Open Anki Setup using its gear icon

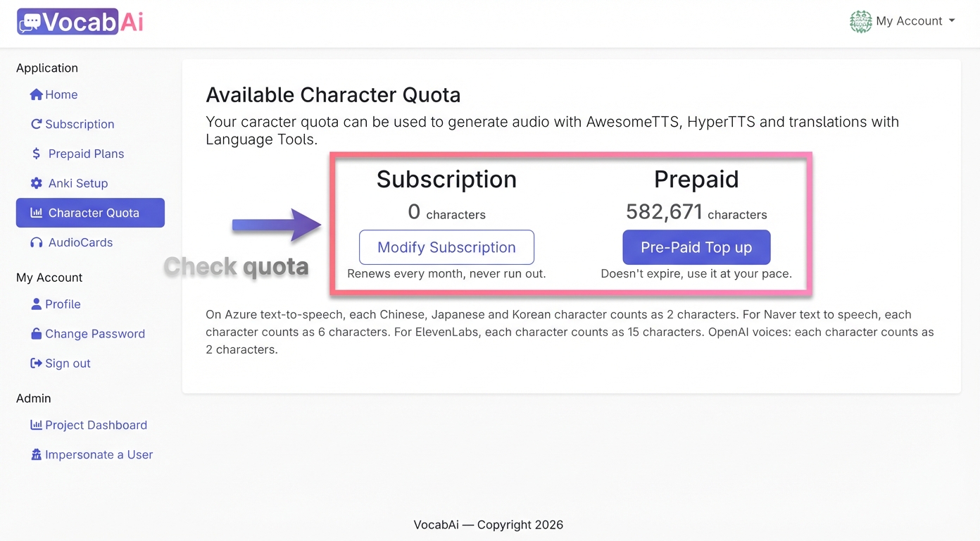coord(36,183)
